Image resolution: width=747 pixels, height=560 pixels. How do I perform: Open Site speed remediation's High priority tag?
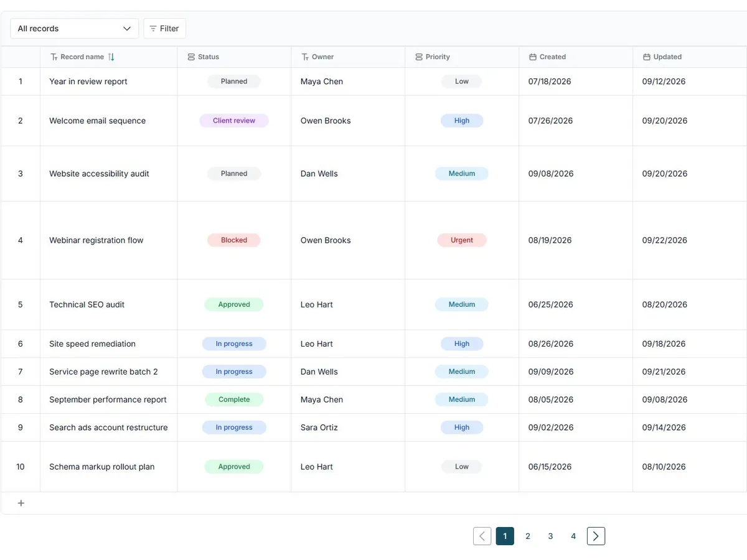(462, 343)
